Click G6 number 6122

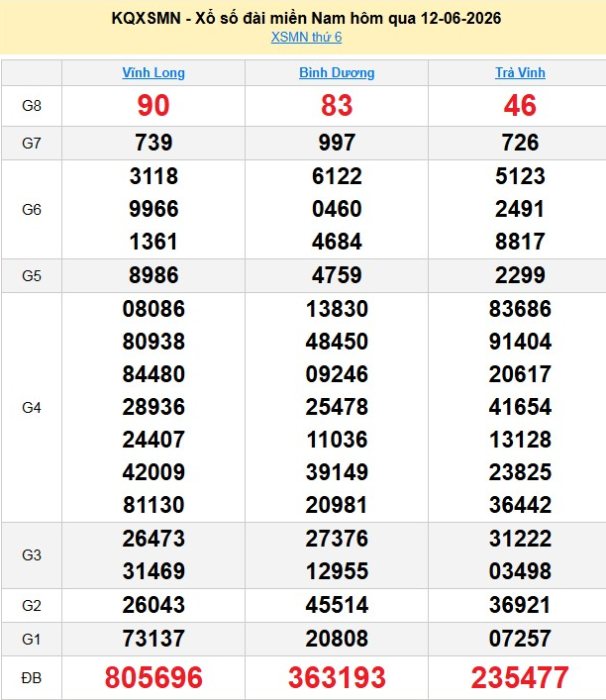[337, 176]
